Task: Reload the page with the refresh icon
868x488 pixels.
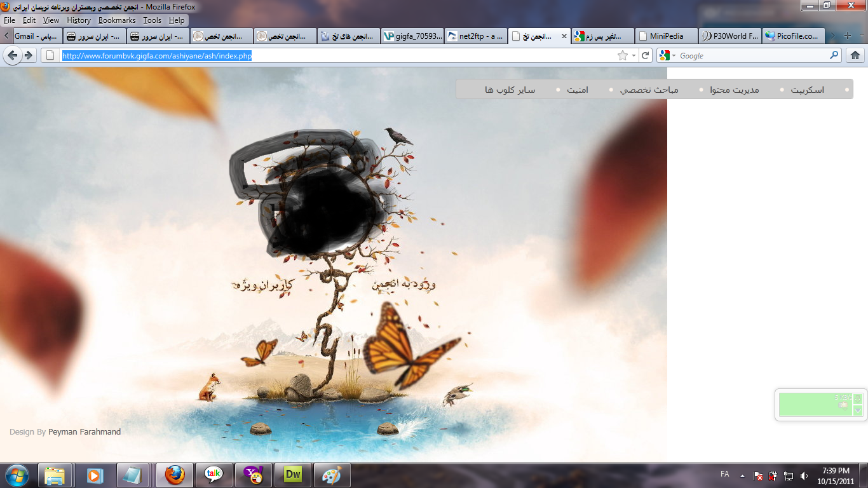Action: coord(646,56)
